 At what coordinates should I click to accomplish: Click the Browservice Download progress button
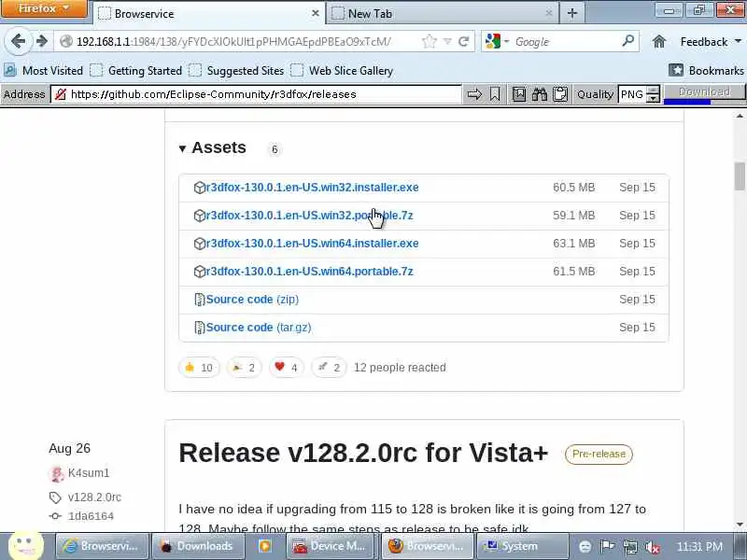pos(704,92)
